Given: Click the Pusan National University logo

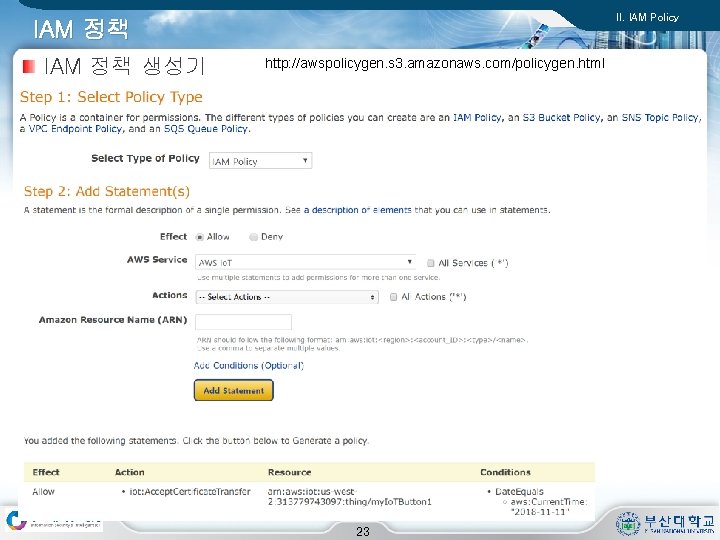Looking at the screenshot, I should pos(665,523).
